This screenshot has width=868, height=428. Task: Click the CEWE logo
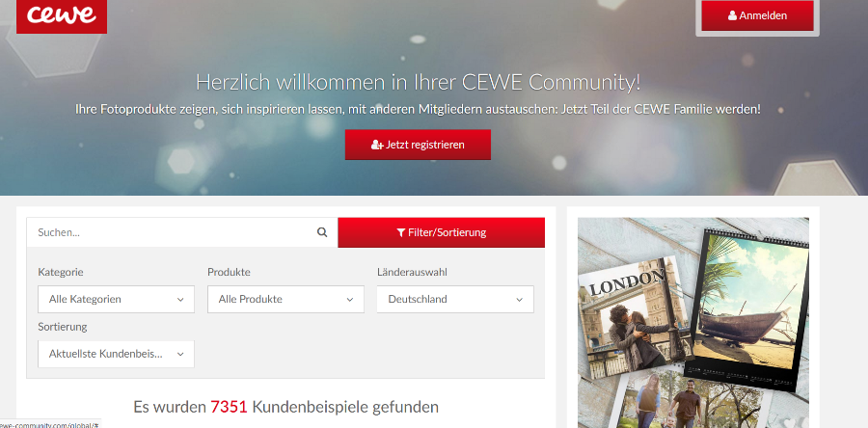pos(62,15)
